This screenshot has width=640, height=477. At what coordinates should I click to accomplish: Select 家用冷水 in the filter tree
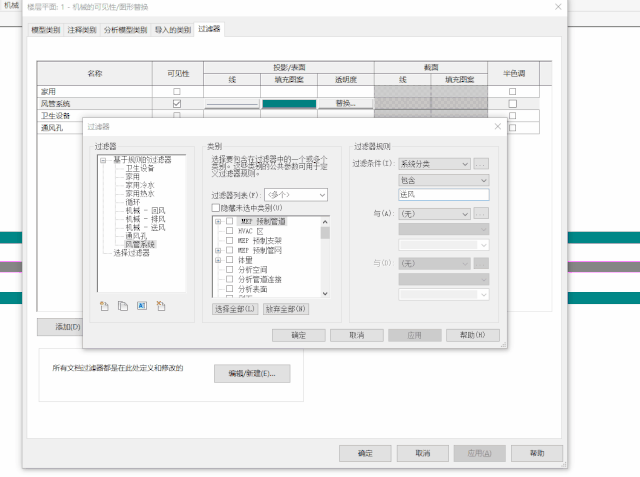140,185
